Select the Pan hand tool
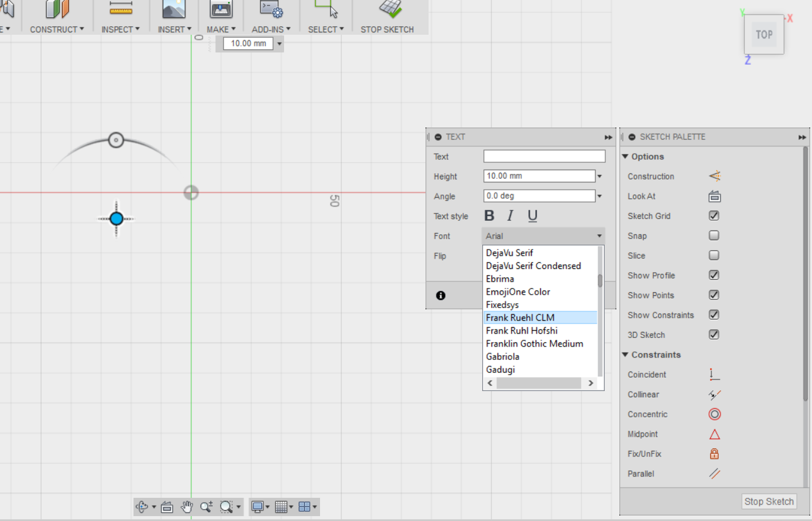 [x=187, y=506]
